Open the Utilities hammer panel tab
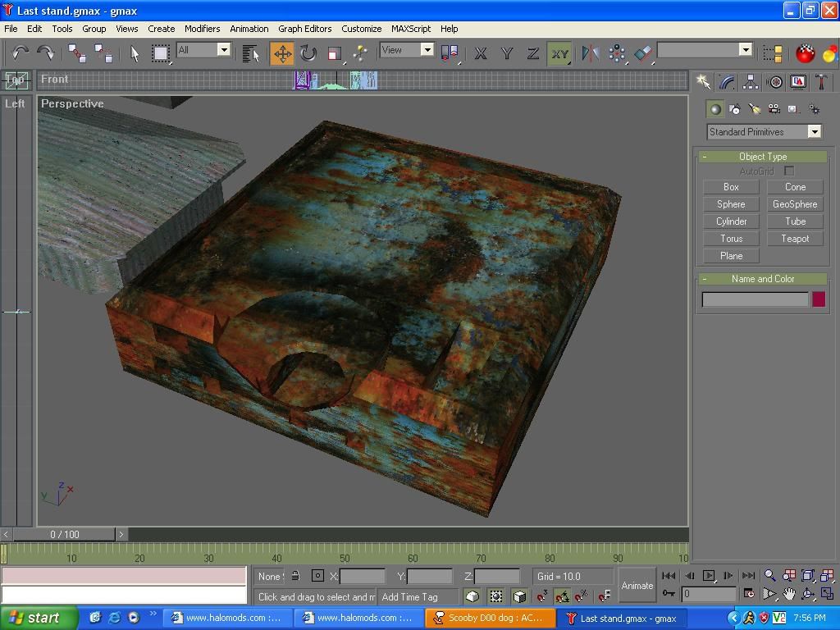Viewport: 840px width, 630px height. point(822,81)
